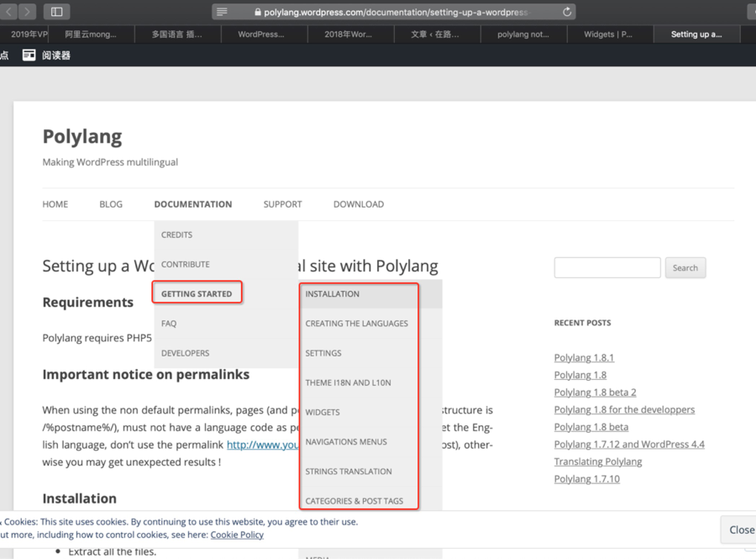Click the lock icon in the address bar
The height and width of the screenshot is (559, 756).
click(258, 13)
